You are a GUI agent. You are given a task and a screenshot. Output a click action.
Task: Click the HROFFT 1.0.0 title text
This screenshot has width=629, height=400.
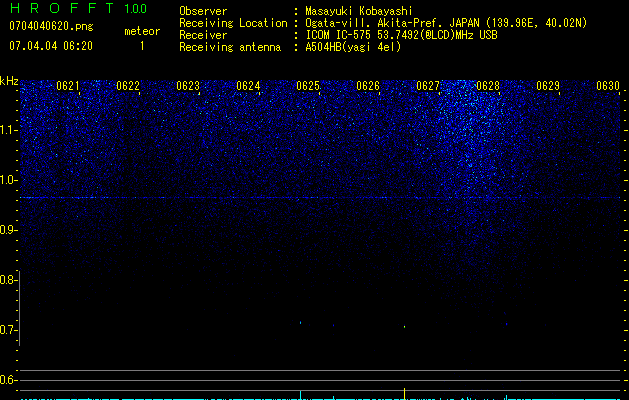point(79,8)
